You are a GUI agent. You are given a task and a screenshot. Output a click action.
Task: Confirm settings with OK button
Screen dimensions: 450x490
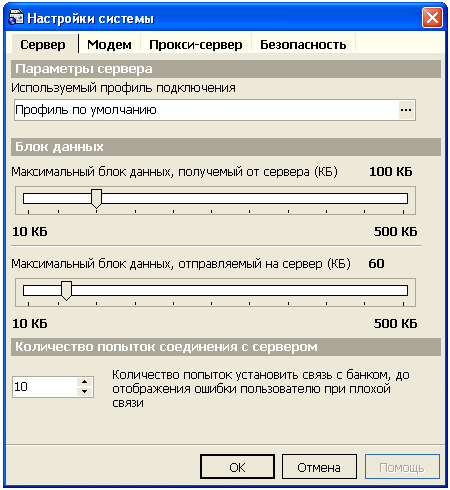point(237,467)
